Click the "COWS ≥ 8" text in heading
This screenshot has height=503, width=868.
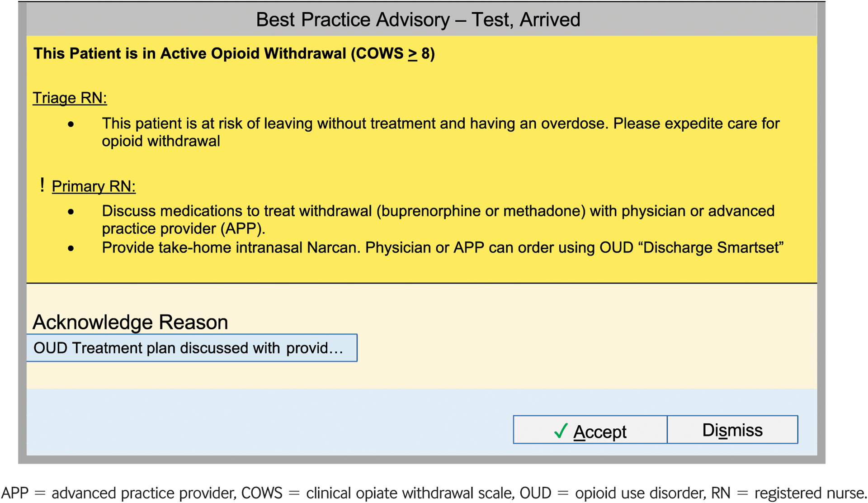[392, 53]
